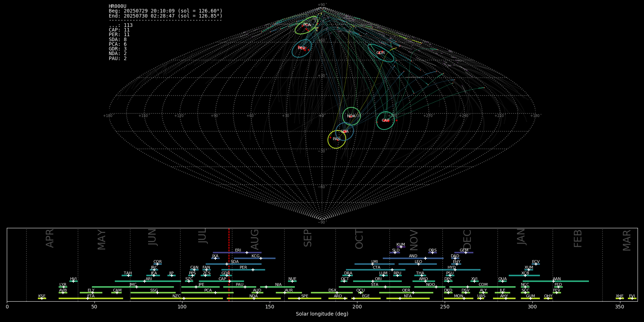
Task: Click the QUA shower label in timeline
Action: coord(503,279)
